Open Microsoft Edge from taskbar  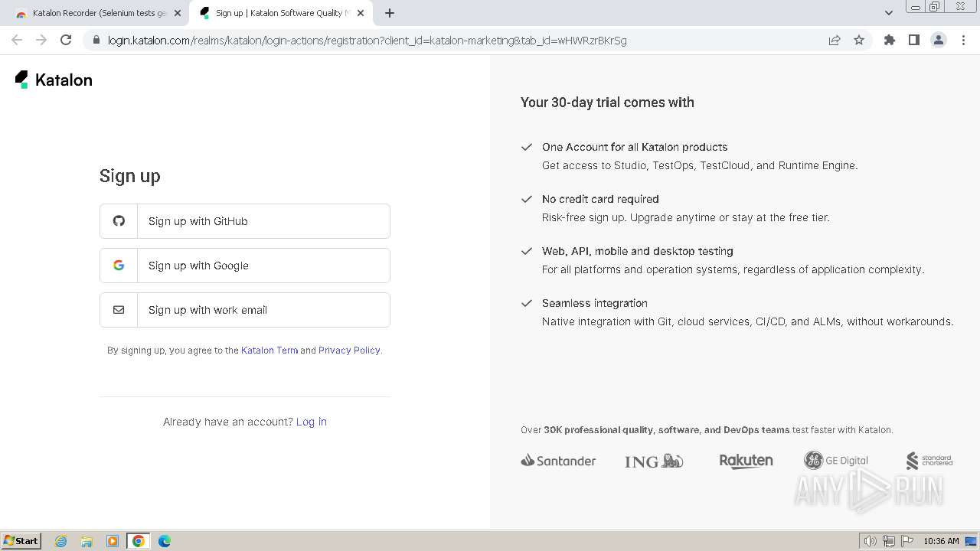pos(165,541)
